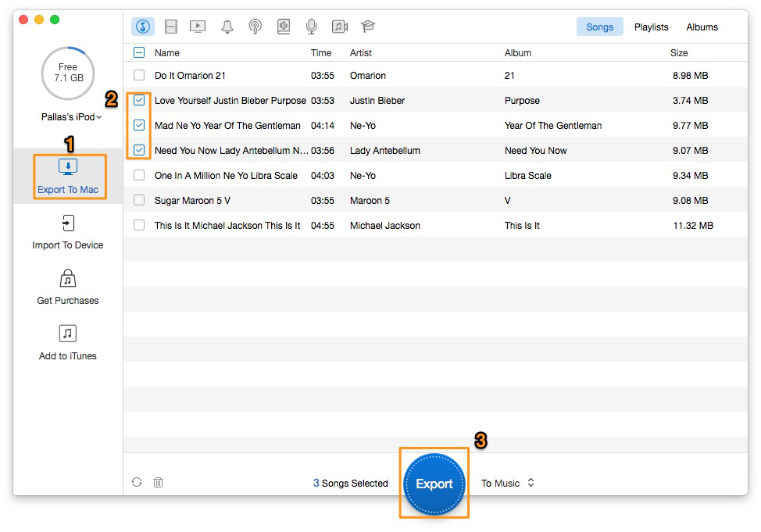Uncheck the Need You Now checkbox
761x532 pixels.
point(139,151)
